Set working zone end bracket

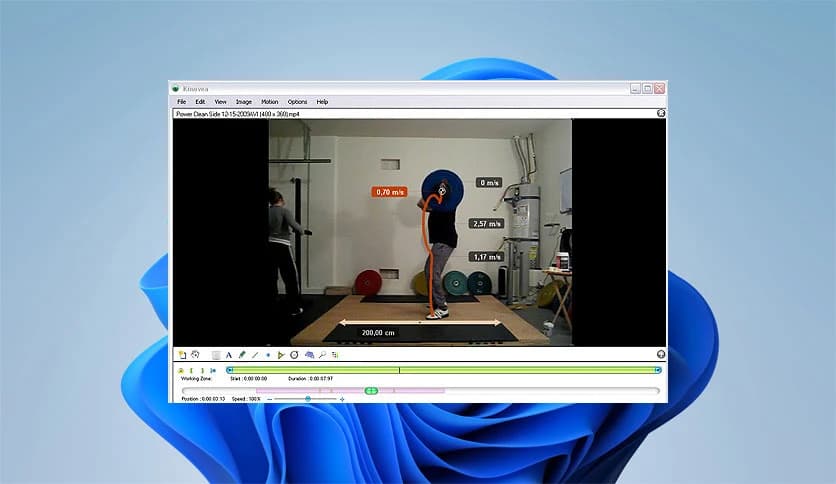pos(203,370)
